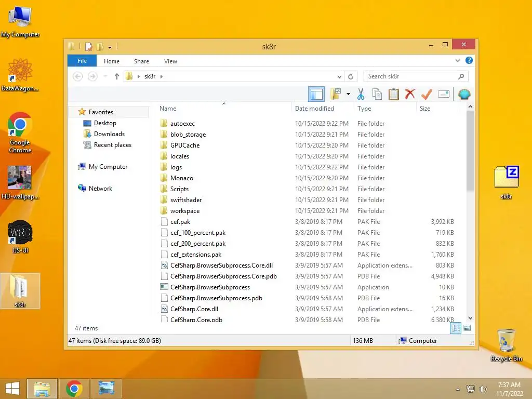The image size is (532, 399).
Task: Switch to Details view button
Action: pyautogui.click(x=456, y=328)
